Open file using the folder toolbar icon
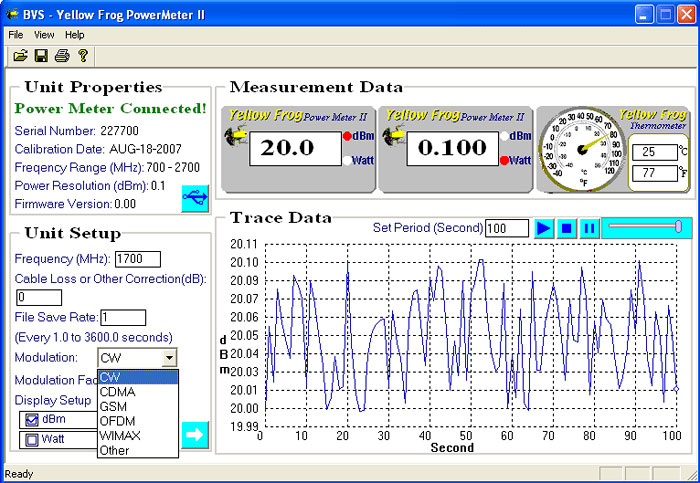Screen dimensions: 700x483 pyautogui.click(x=20, y=56)
